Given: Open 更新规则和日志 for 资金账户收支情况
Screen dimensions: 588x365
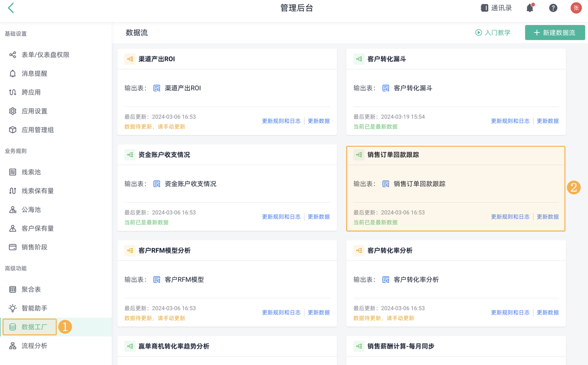Looking at the screenshot, I should point(281,217).
